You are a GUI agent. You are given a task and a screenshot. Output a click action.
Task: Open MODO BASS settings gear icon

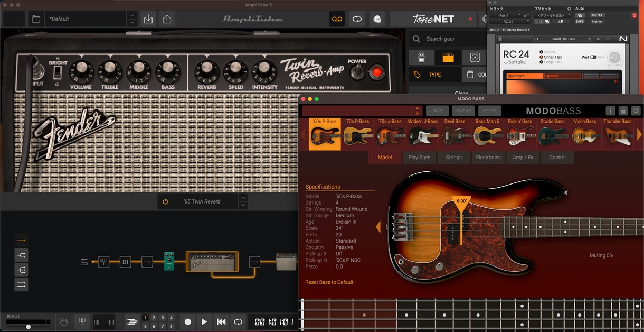(x=636, y=111)
